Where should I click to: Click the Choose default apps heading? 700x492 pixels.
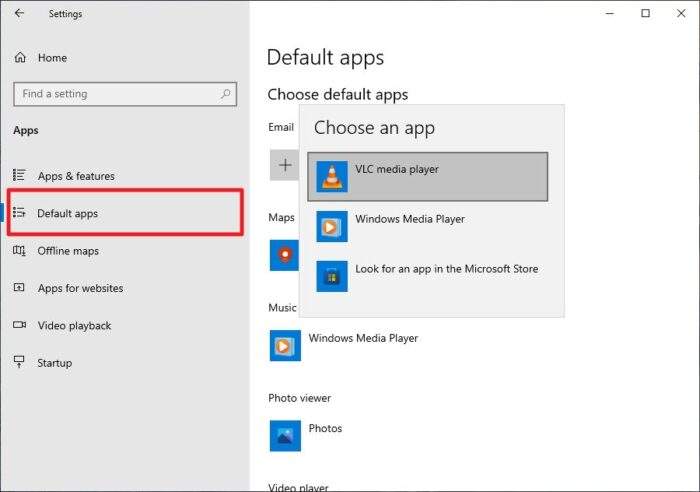[338, 95]
